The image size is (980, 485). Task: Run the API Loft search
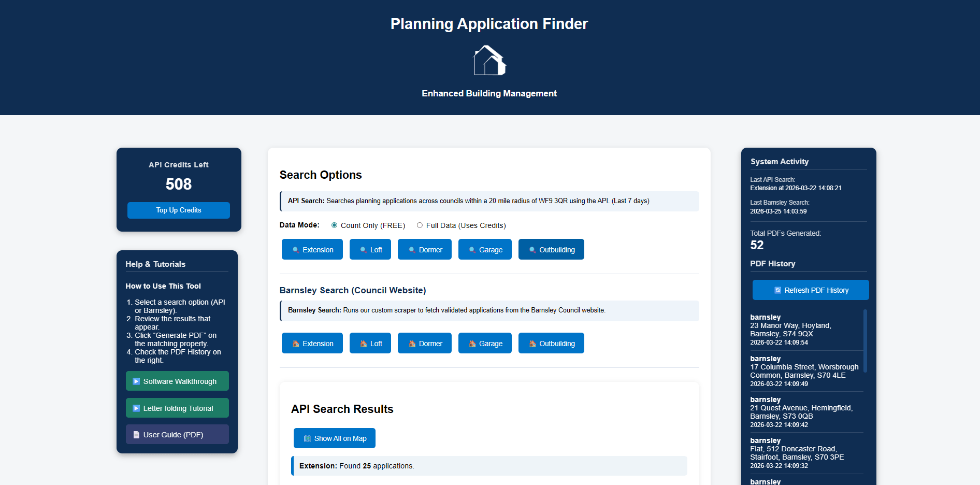click(x=370, y=249)
